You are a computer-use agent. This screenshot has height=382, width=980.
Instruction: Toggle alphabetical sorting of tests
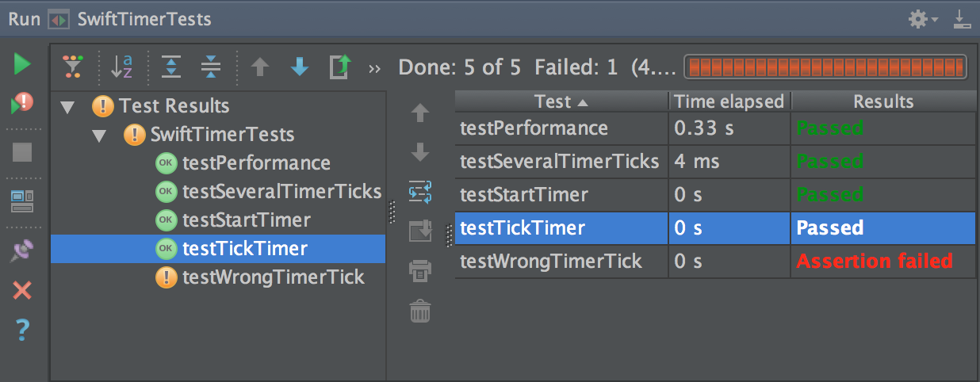pos(121,68)
